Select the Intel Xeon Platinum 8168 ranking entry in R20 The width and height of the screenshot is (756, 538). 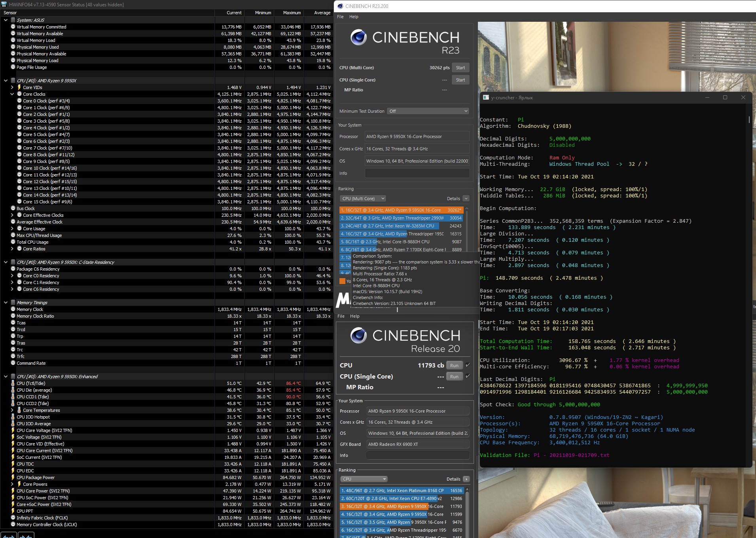402,491
